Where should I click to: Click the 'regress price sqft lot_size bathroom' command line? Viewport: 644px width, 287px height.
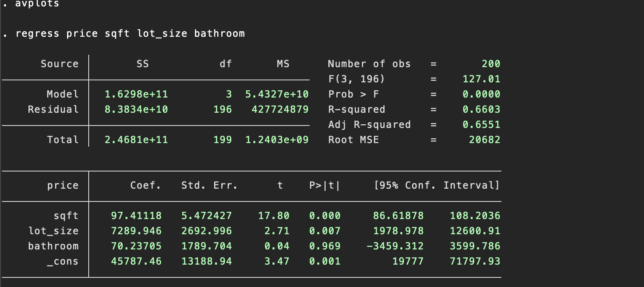[x=130, y=34]
